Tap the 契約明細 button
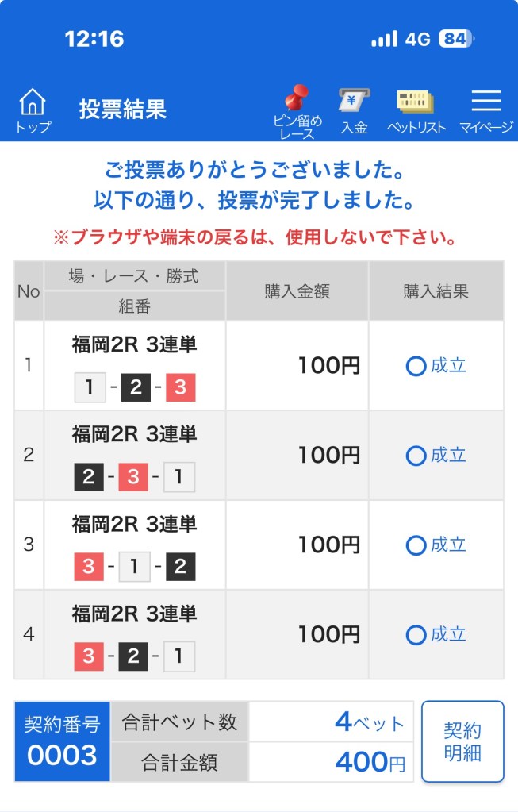Viewport: 518px width, 812px height. (x=462, y=741)
